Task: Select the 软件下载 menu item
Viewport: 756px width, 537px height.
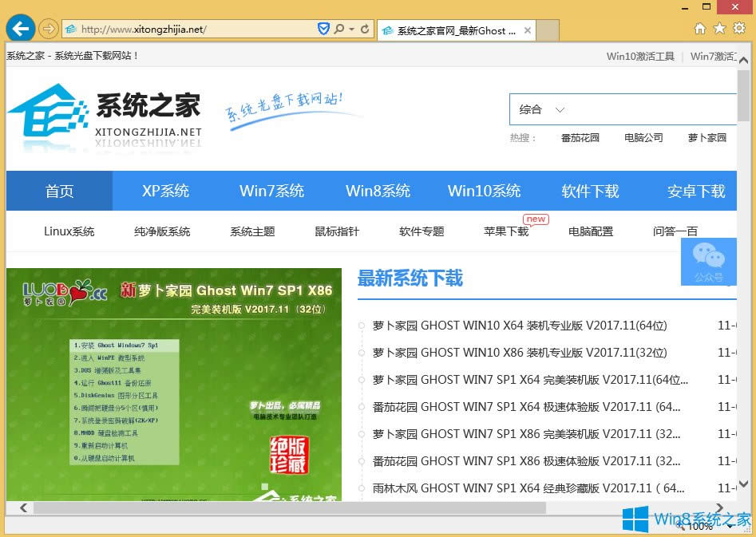Action: click(590, 191)
